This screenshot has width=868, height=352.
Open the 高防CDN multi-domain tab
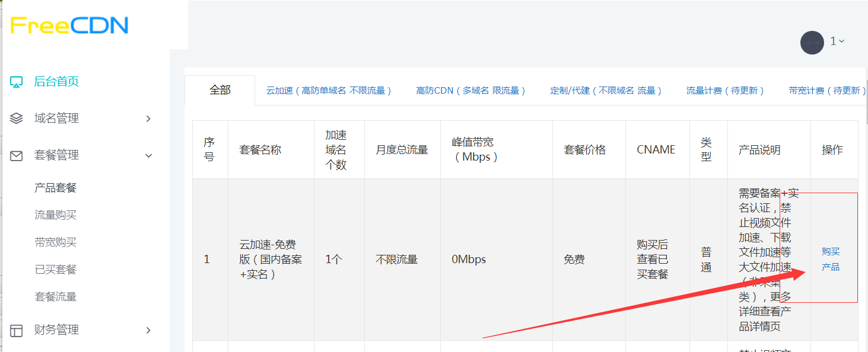471,91
